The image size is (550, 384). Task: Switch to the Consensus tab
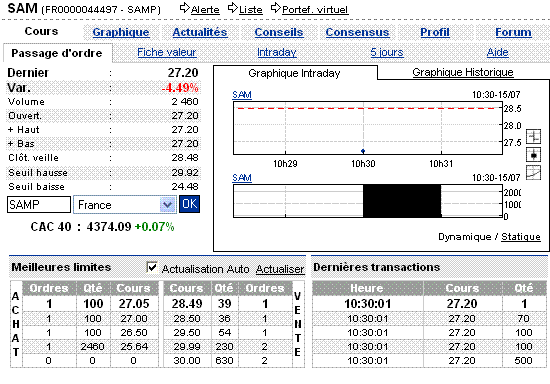357,32
